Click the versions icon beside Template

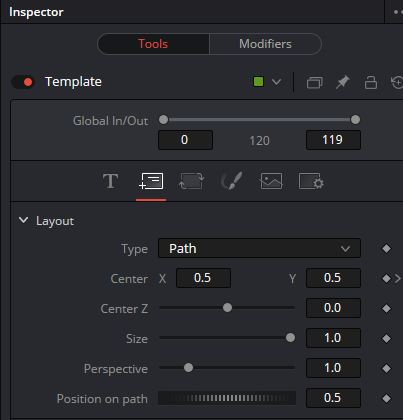pos(314,82)
